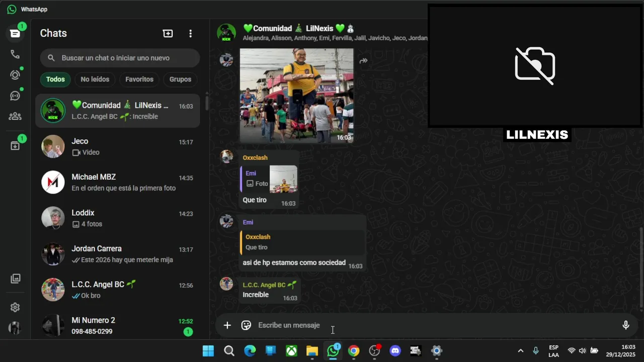Screen dimensions: 644x362
Task: Open the media gallery sidebar icon
Action: click(x=15, y=278)
